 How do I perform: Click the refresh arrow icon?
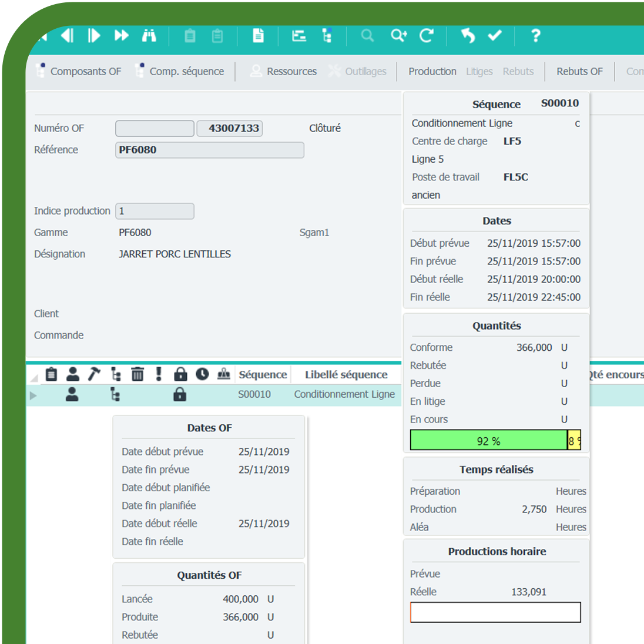pyautogui.click(x=427, y=36)
